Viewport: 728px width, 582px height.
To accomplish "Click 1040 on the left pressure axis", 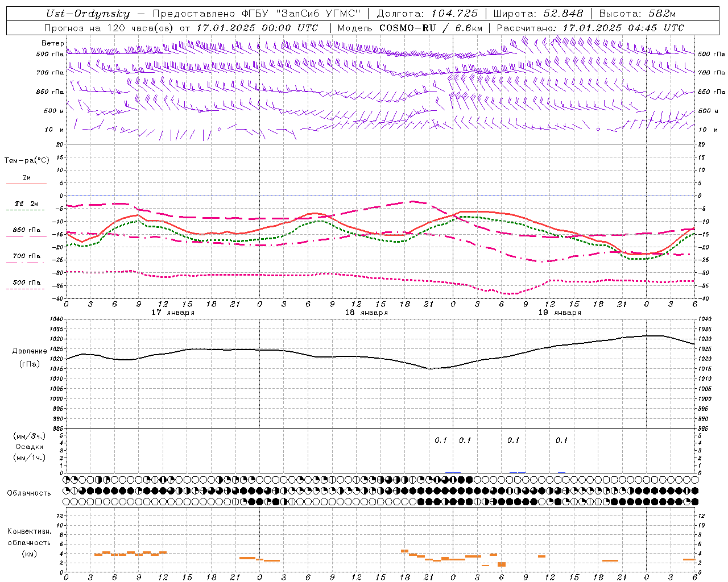I will click(x=57, y=319).
